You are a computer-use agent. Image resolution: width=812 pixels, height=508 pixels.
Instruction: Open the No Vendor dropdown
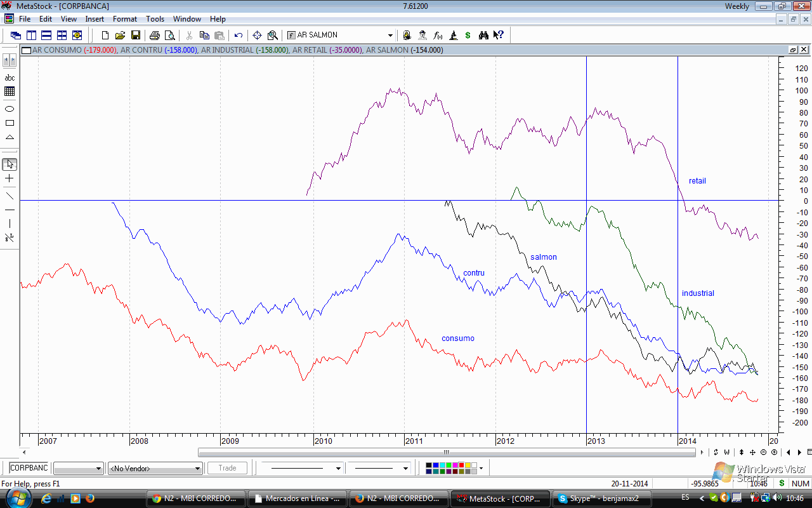197,469
